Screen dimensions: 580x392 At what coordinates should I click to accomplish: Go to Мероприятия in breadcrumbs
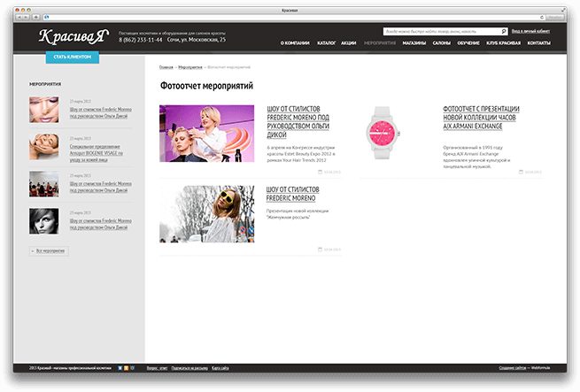click(x=190, y=67)
